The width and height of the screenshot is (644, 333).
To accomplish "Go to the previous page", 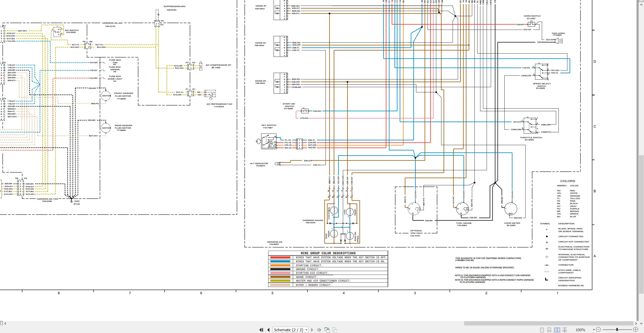I will tap(268, 330).
